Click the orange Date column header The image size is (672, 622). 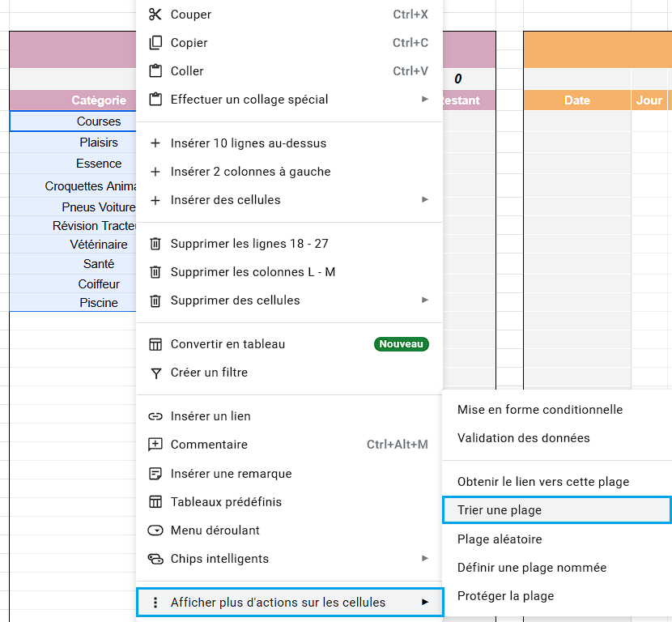tap(576, 100)
